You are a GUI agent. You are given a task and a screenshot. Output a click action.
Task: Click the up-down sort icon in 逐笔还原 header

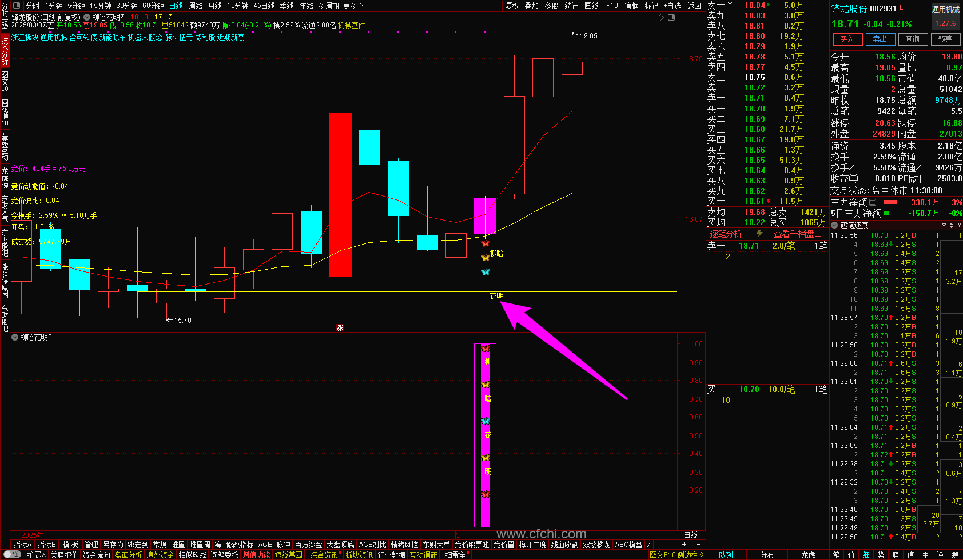pyautogui.click(x=951, y=225)
